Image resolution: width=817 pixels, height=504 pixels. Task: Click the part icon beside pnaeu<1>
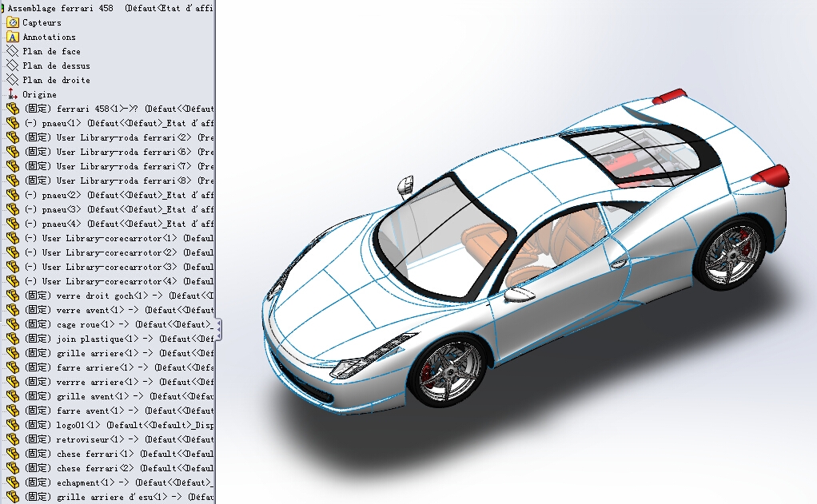click(x=13, y=123)
